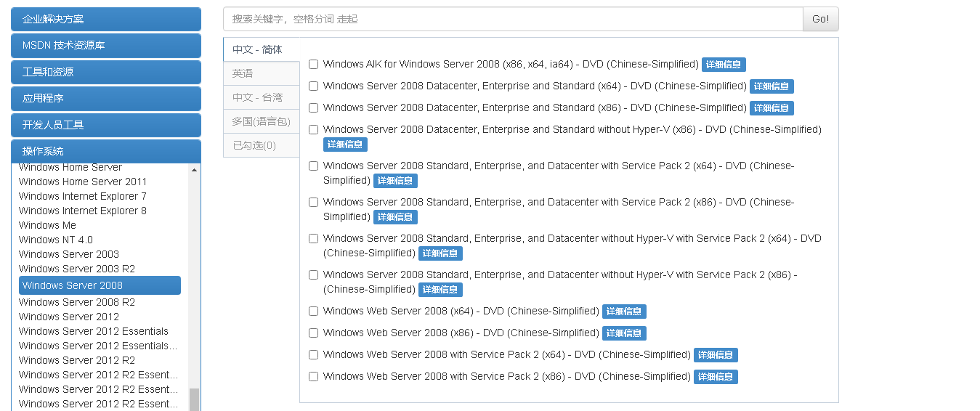Select Web Server 2008 Service Pack 2 (x86) checkbox

tap(314, 377)
